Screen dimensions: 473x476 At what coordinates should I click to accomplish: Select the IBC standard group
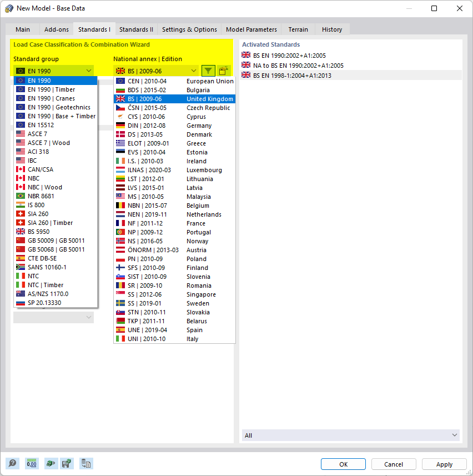56,161
